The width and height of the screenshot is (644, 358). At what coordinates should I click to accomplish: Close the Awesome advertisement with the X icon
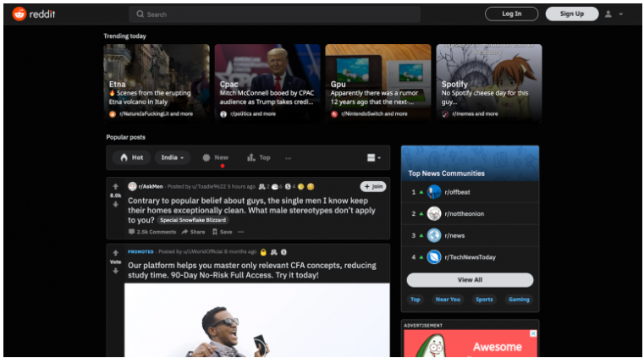tap(533, 333)
